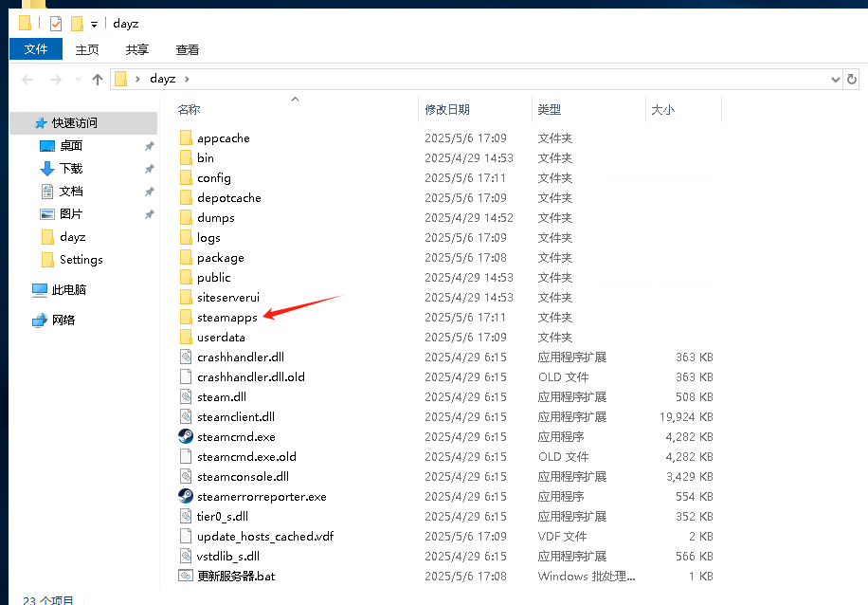Select 网络 in the navigation pane
Viewport: 868px width, 605px height.
click(x=63, y=321)
